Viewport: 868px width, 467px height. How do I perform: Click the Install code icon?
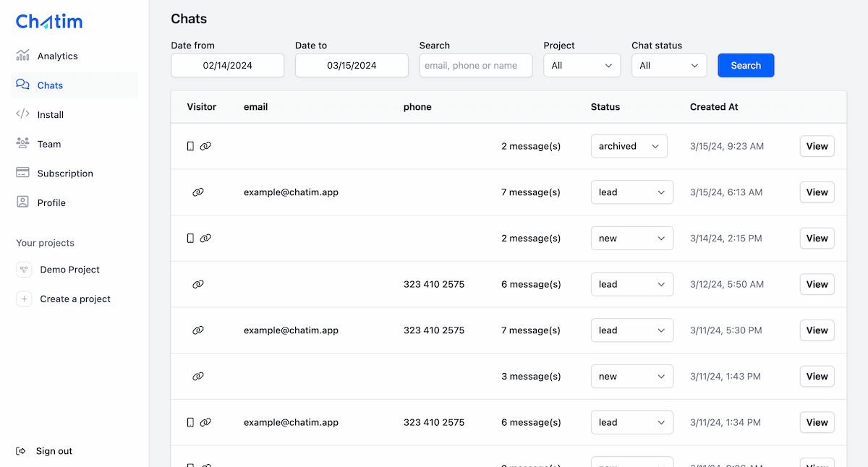click(x=22, y=114)
